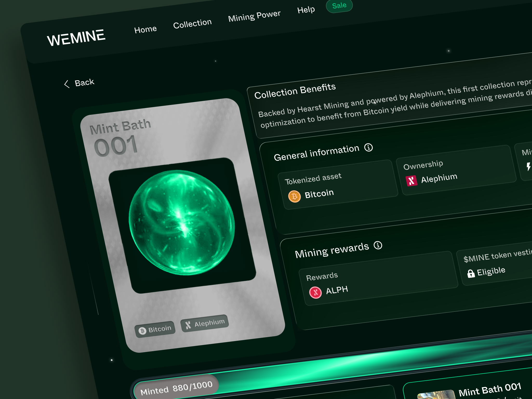This screenshot has width=532, height=399.
Task: Click the Mint Bath 001 title at bottom
Action: [490, 389]
